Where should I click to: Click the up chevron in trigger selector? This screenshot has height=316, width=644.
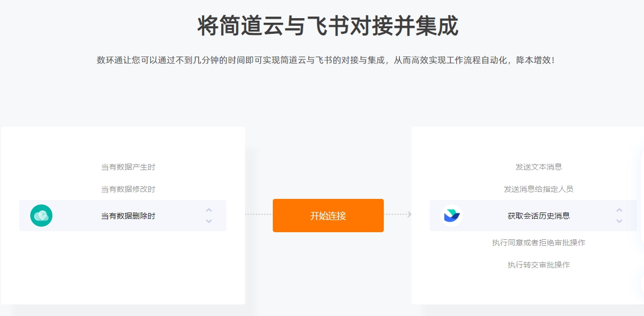point(209,210)
